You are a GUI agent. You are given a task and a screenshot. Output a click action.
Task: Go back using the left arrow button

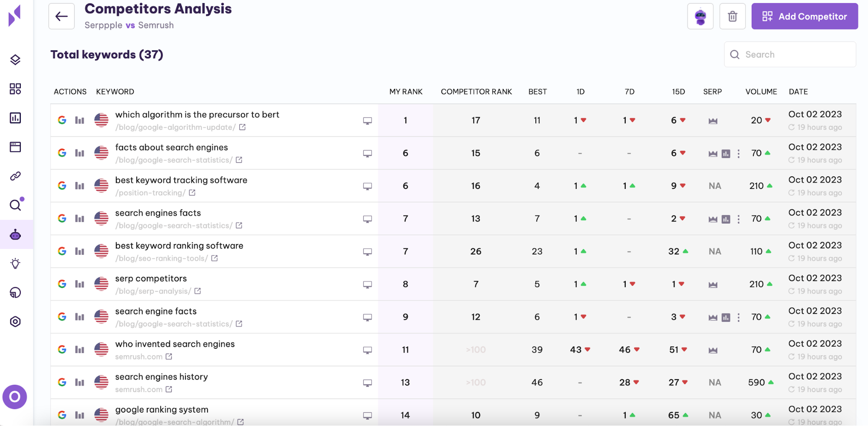click(x=61, y=17)
